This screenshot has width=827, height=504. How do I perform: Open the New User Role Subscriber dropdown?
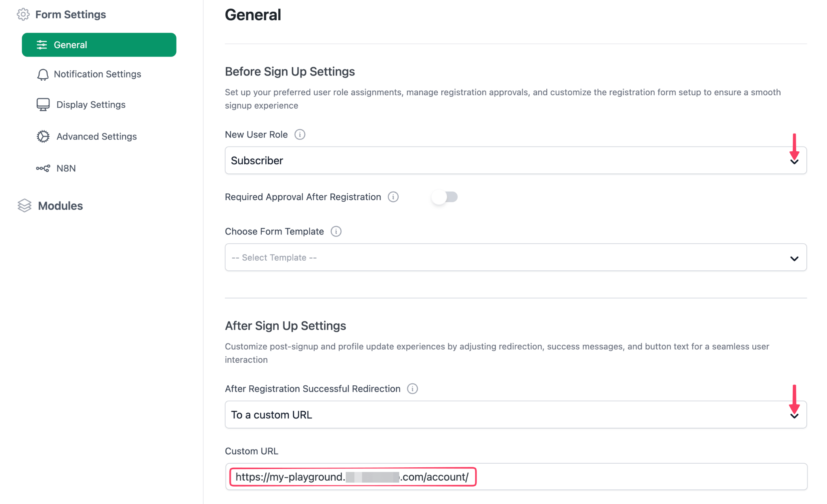point(516,161)
